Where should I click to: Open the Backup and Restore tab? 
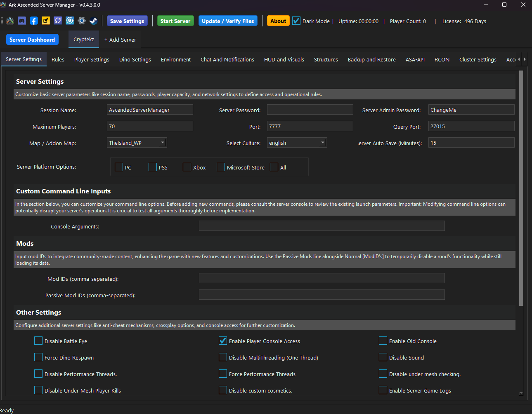point(372,59)
